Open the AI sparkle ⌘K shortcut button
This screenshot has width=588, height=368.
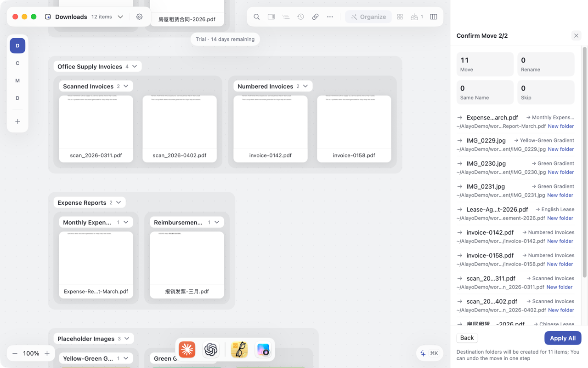coord(429,353)
